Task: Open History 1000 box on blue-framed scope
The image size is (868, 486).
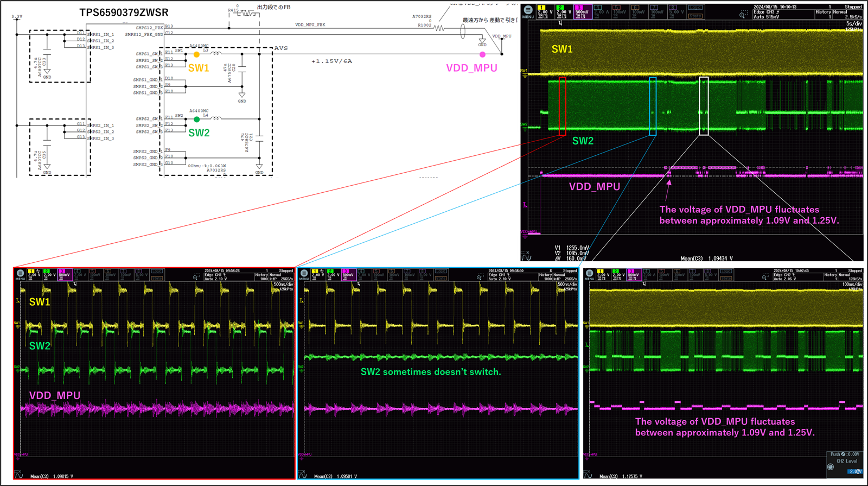Action: [x=546, y=277]
